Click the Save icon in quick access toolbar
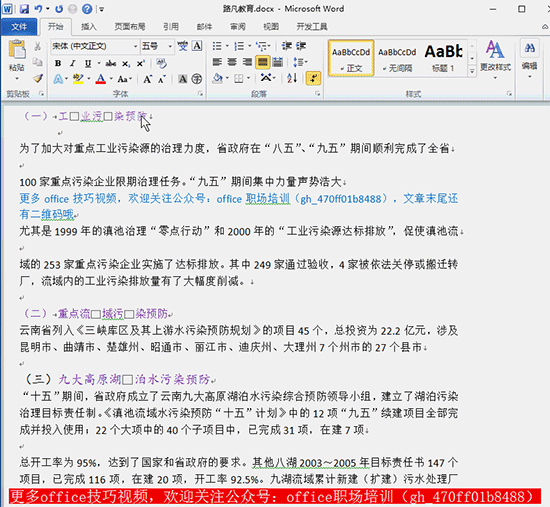This screenshot has height=507, width=550. pyautogui.click(x=24, y=9)
